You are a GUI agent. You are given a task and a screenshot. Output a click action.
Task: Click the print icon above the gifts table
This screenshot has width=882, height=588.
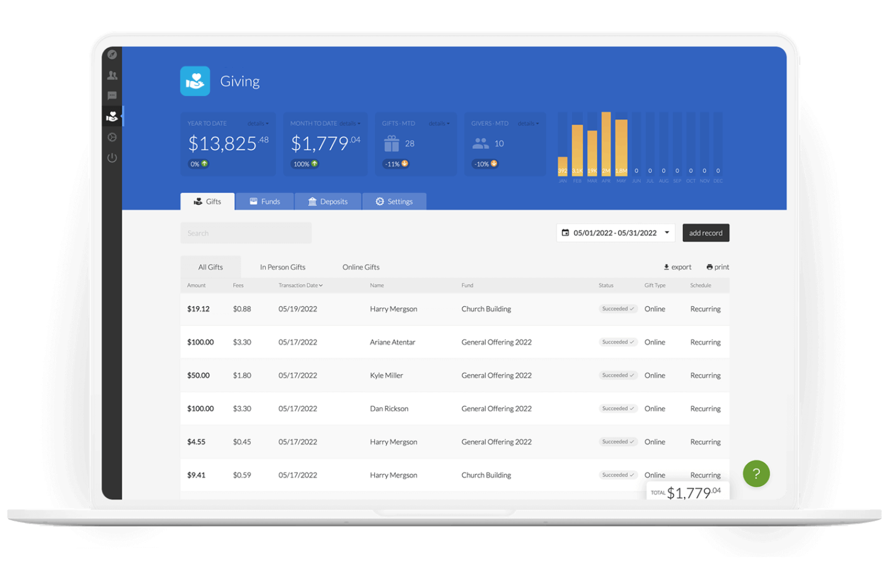(x=709, y=266)
